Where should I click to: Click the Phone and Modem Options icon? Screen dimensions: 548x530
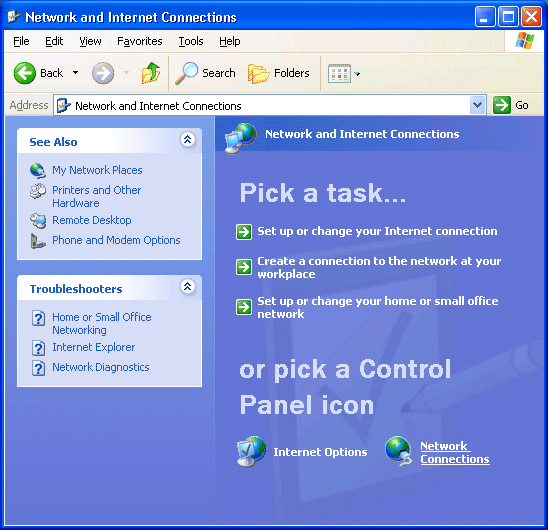38,241
